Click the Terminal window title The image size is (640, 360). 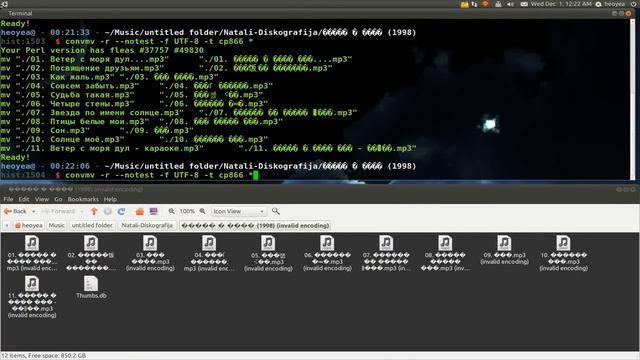pyautogui.click(x=20, y=13)
